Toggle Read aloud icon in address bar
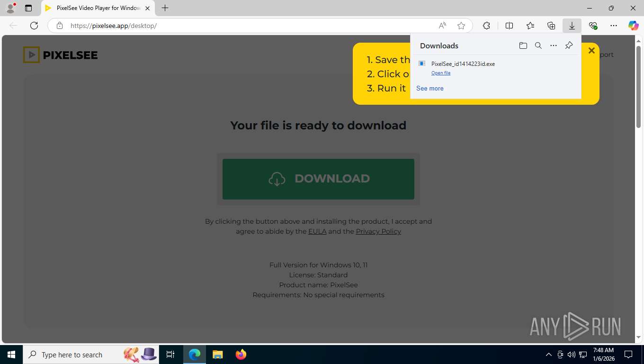This screenshot has width=644, height=364. (442, 26)
